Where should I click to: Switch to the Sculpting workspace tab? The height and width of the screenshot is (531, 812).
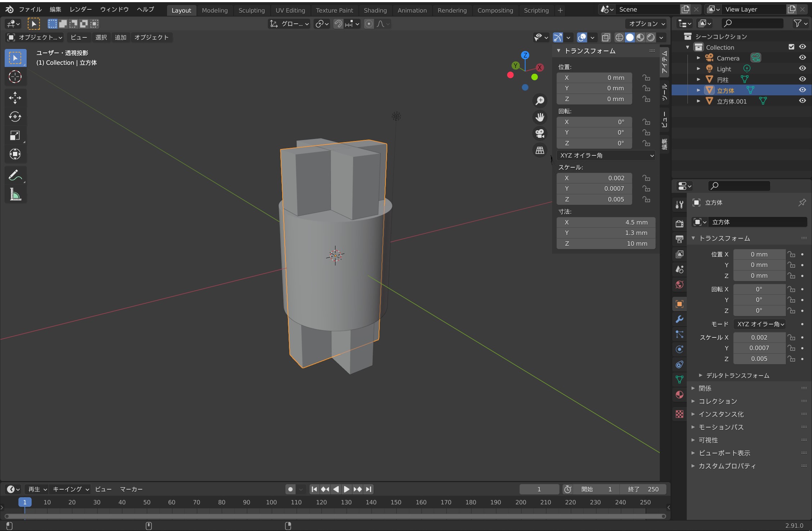click(251, 10)
